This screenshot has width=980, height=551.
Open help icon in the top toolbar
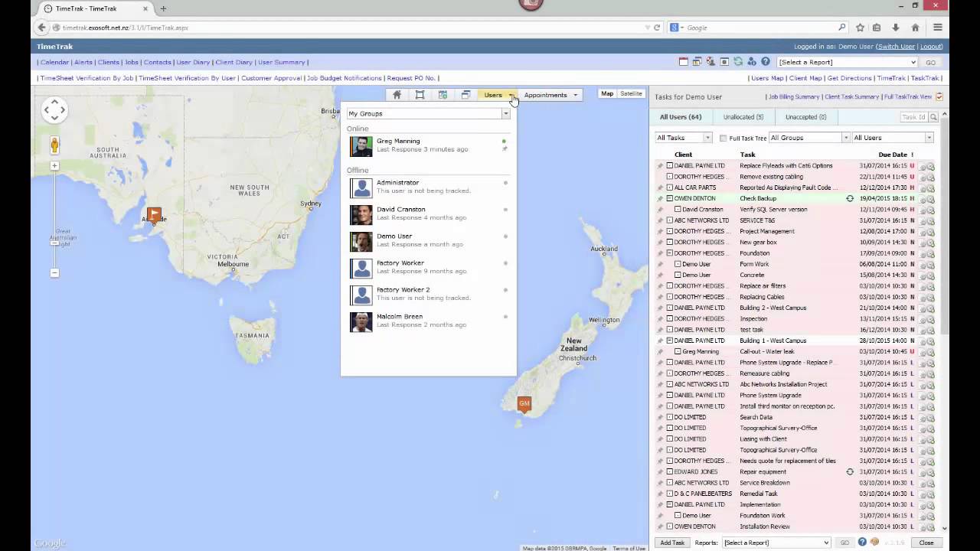[766, 62]
